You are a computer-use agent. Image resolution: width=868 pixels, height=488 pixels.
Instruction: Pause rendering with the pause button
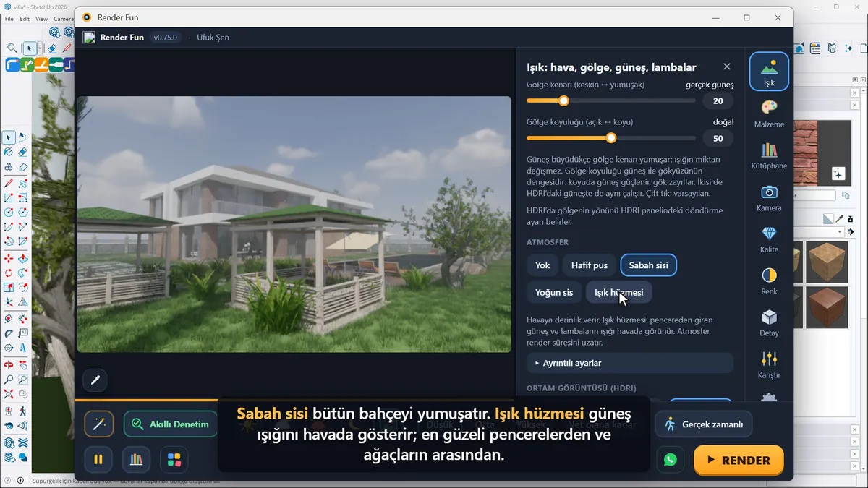[98, 459]
